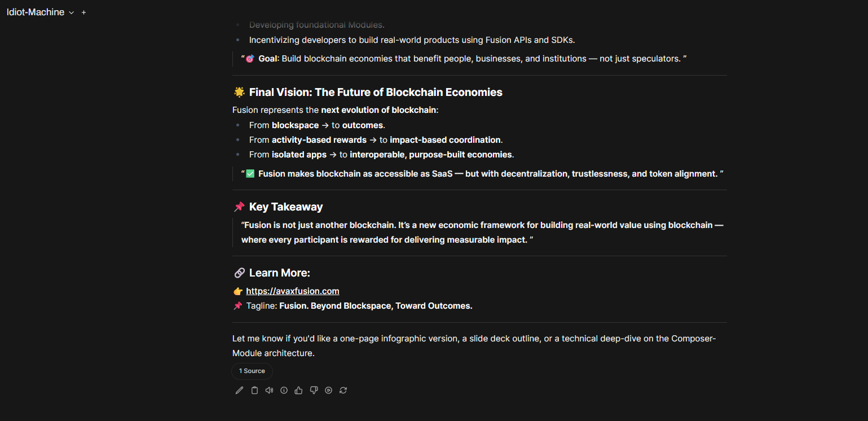Click the pushpin emoji beside Key Takeaway

239,207
